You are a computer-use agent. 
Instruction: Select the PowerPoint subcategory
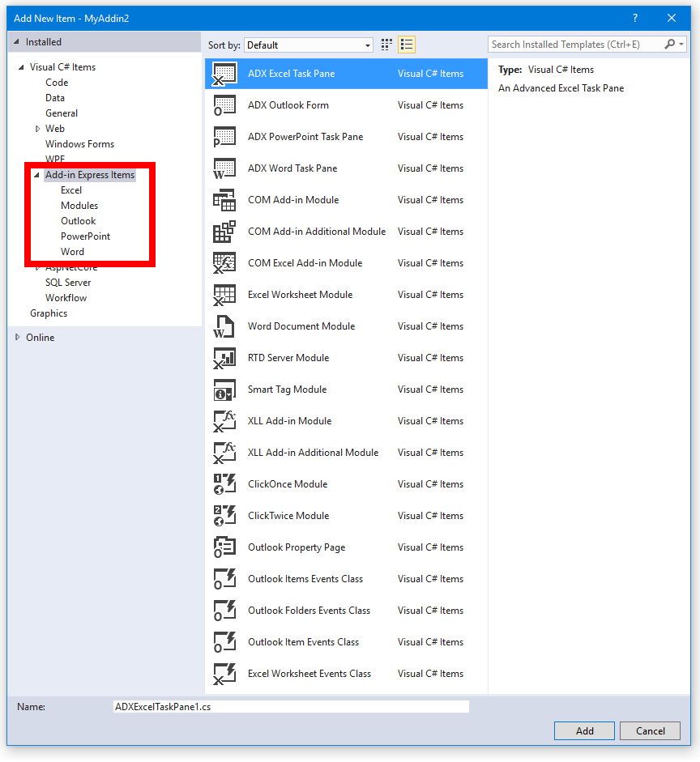pos(86,236)
